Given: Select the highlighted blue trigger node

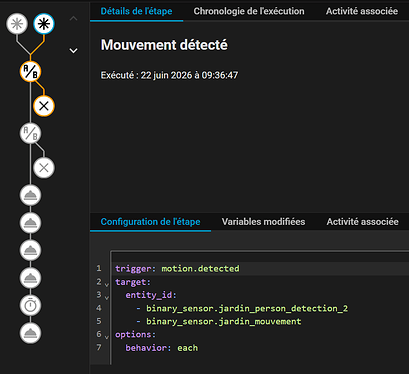Looking at the screenshot, I should 44,24.
